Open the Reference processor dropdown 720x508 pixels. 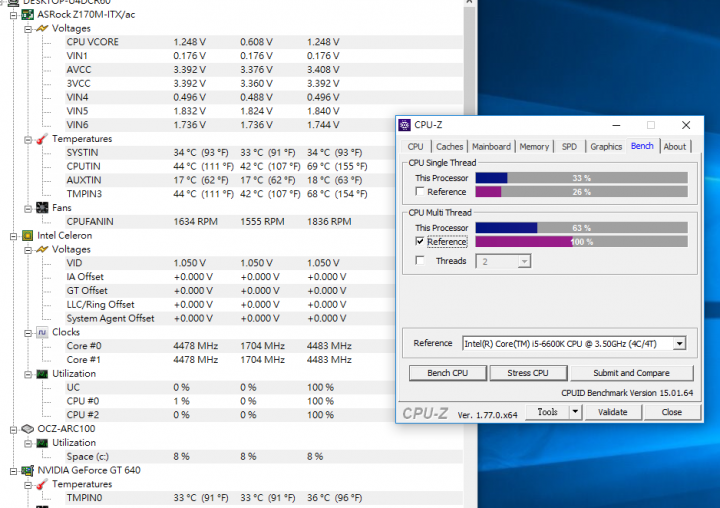680,344
